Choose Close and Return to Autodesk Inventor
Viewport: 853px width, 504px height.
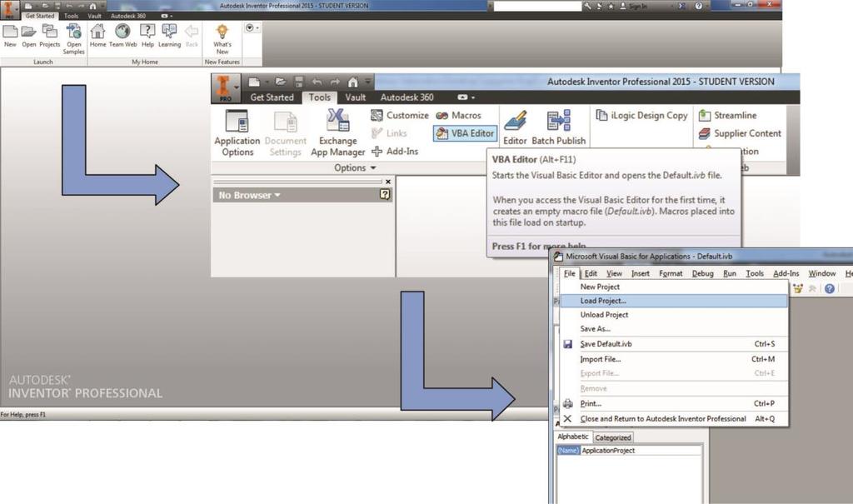[673, 418]
